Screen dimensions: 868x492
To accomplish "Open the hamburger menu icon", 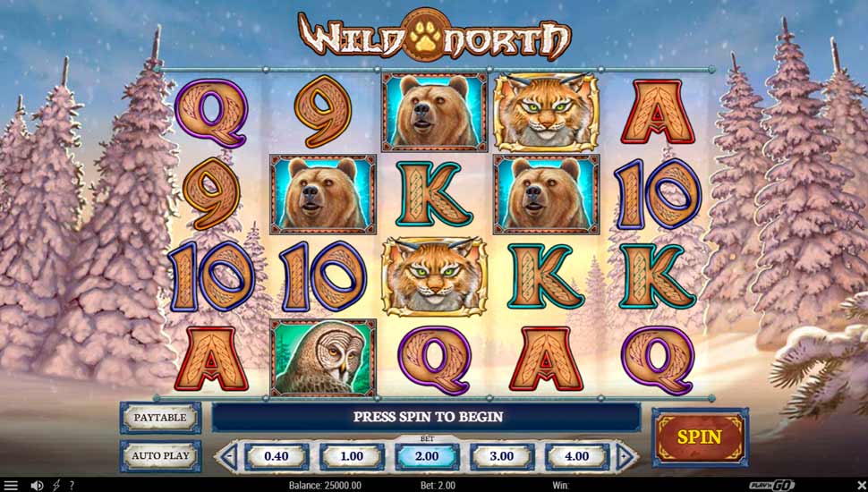I will click(x=11, y=486).
